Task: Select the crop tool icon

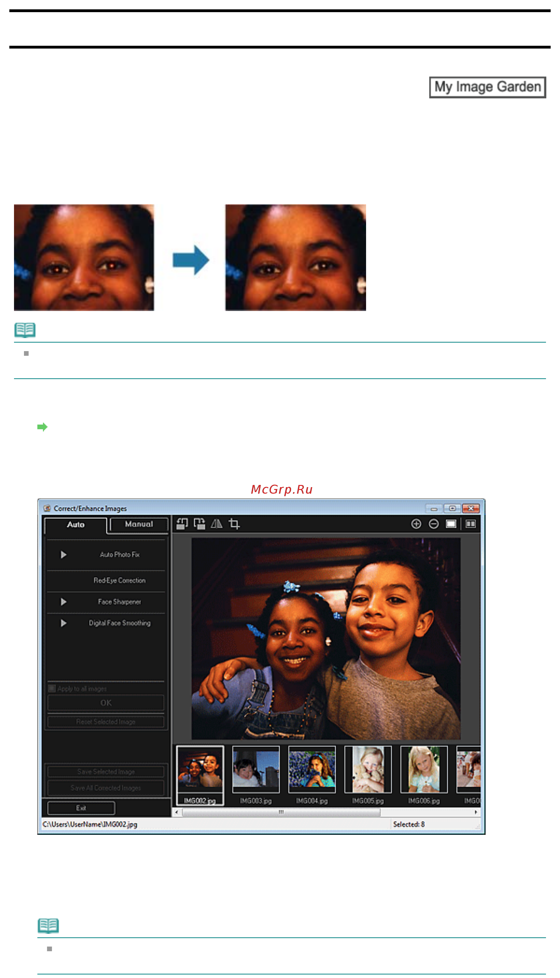Action: 234,524
